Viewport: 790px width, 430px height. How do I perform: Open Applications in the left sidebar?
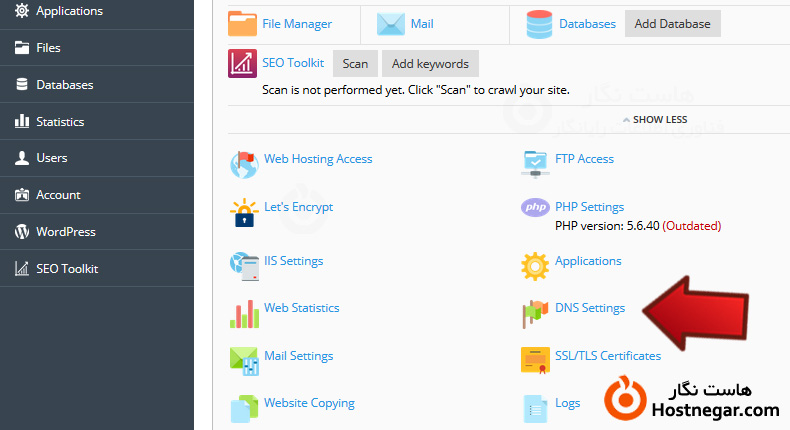(x=69, y=11)
